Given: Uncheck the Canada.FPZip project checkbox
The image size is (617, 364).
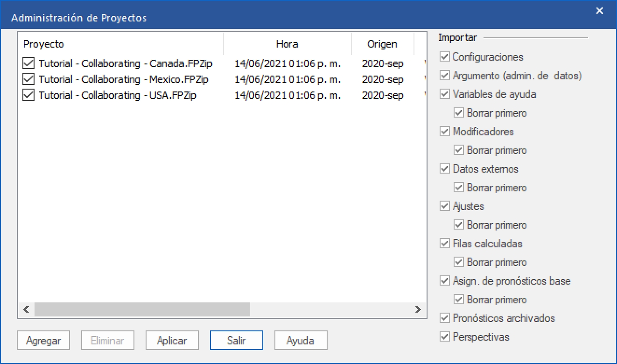Looking at the screenshot, I should (29, 63).
